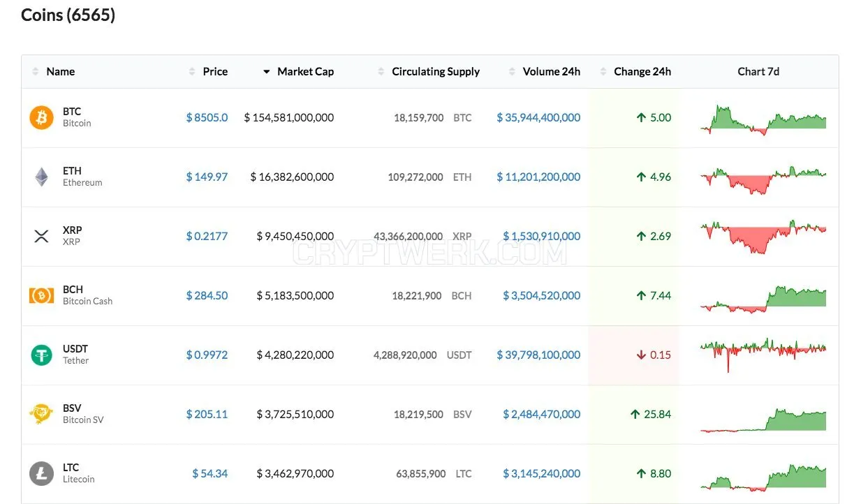Click Tether 24h change value 0.15
This screenshot has width=861, height=504.
[661, 355]
